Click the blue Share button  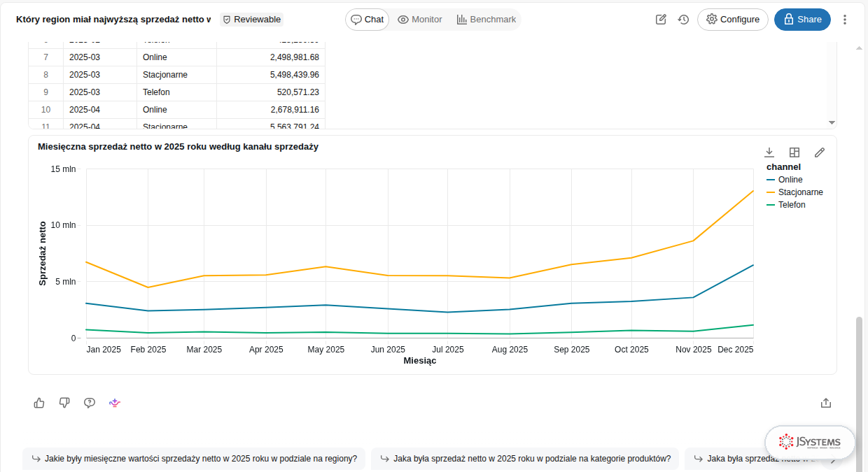pos(802,20)
